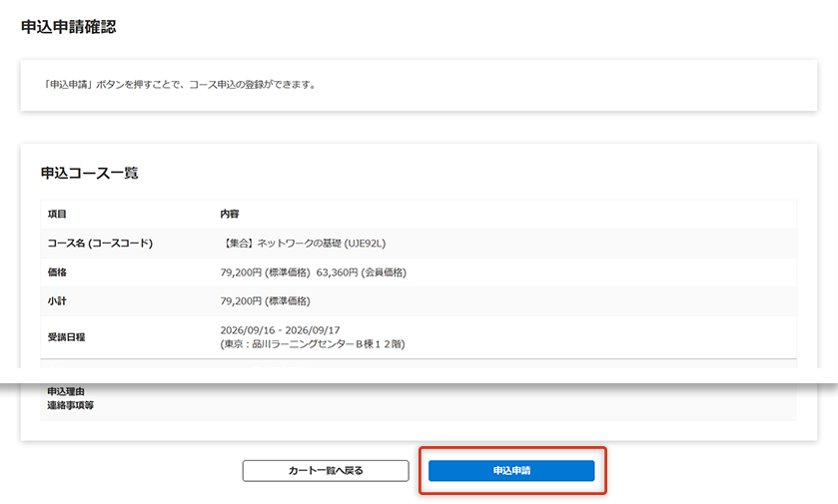The image size is (838, 504).
Task: Click the 63,360円 (会員価格) member price
Action: [362, 272]
